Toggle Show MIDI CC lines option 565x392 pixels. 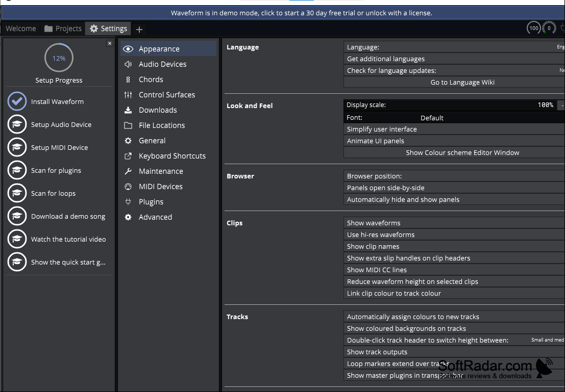click(454, 270)
